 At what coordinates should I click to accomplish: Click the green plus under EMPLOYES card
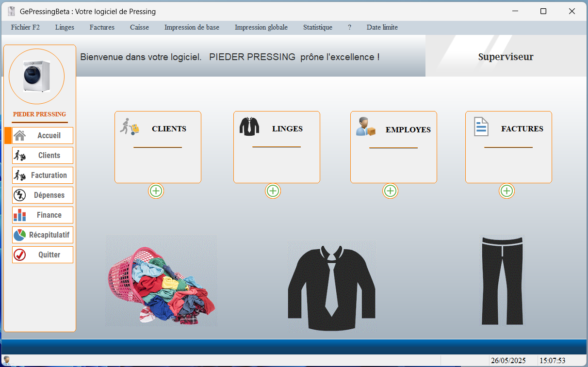tap(390, 191)
